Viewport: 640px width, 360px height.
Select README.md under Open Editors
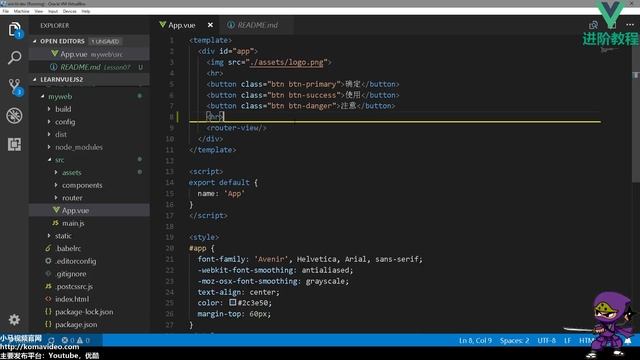coord(89,67)
